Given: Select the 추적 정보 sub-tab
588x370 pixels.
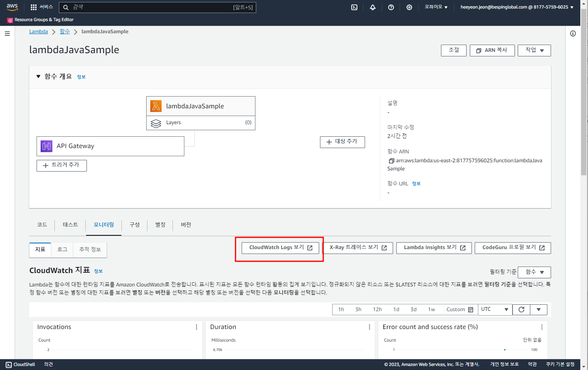Looking at the screenshot, I should point(90,250).
